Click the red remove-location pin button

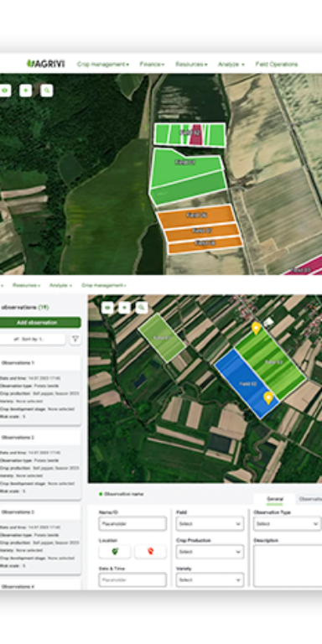pos(150,552)
